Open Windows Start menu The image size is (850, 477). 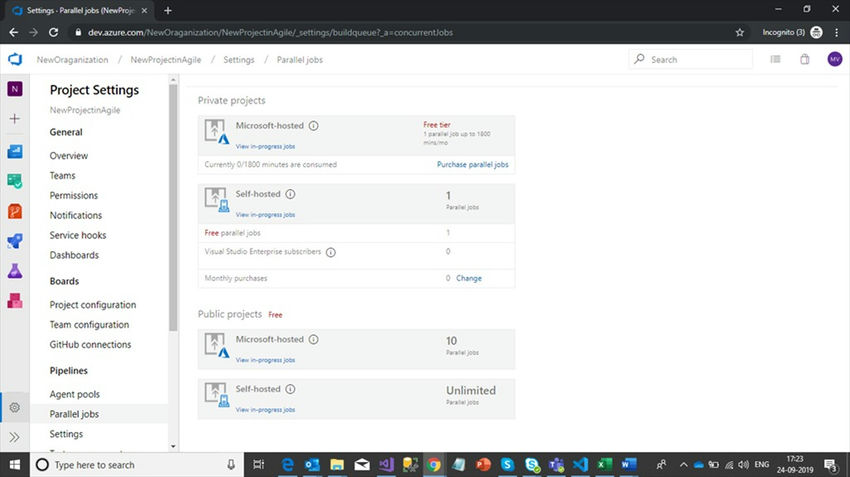[x=15, y=465]
